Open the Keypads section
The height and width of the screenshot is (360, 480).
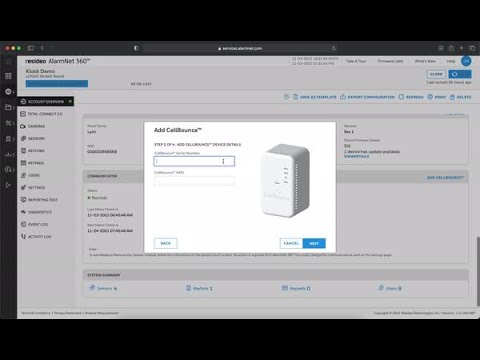point(32,163)
